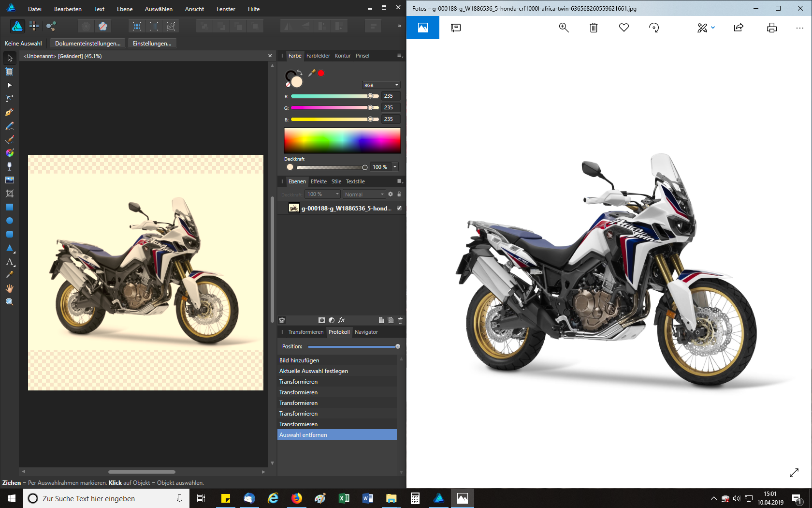Select the Artistic Text tool
The width and height of the screenshot is (812, 508).
(x=10, y=261)
